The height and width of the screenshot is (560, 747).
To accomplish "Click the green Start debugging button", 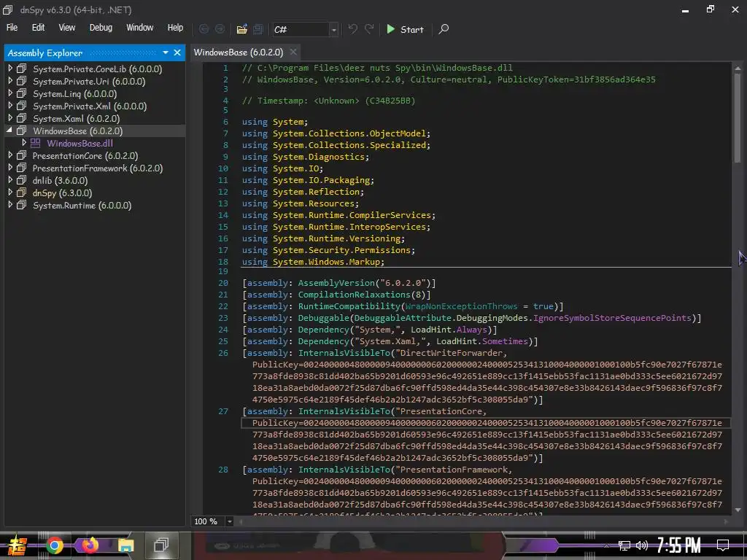I will (405, 29).
